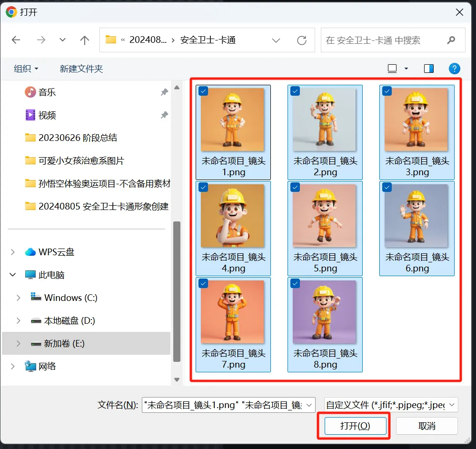Open the file type filter dropdown
This screenshot has width=476, height=449.
391,405
